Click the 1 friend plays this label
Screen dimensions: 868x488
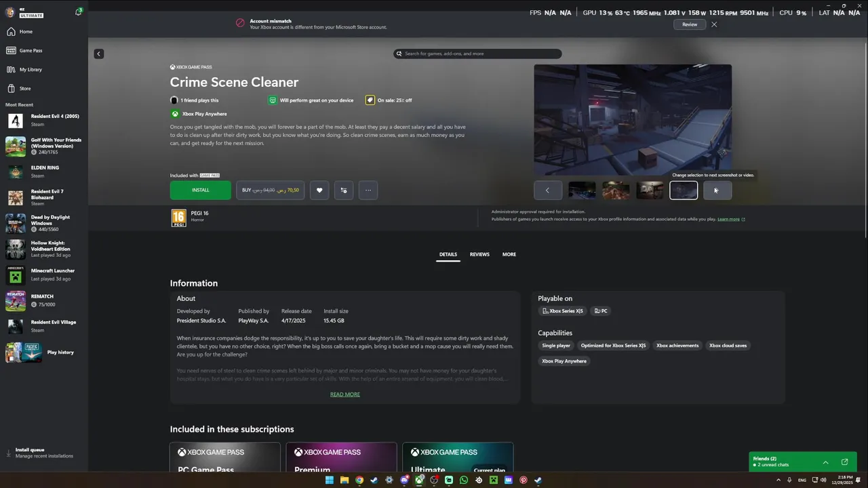pyautogui.click(x=195, y=100)
